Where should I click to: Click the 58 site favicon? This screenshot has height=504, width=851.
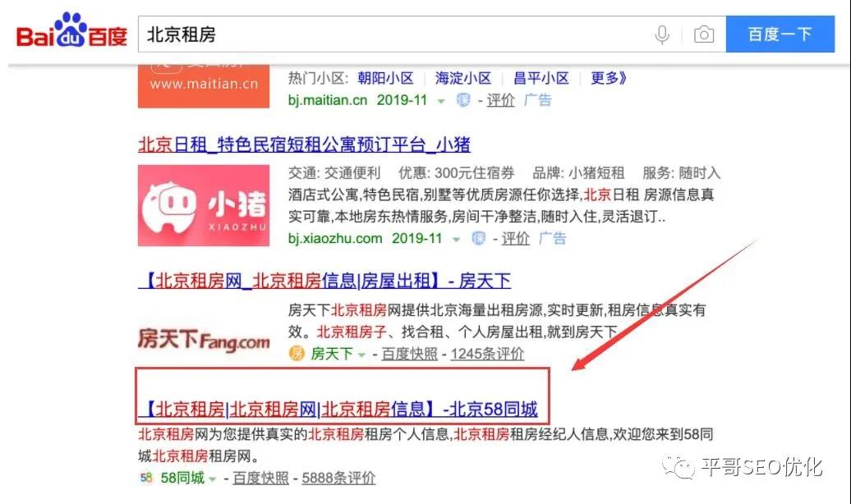[x=146, y=478]
